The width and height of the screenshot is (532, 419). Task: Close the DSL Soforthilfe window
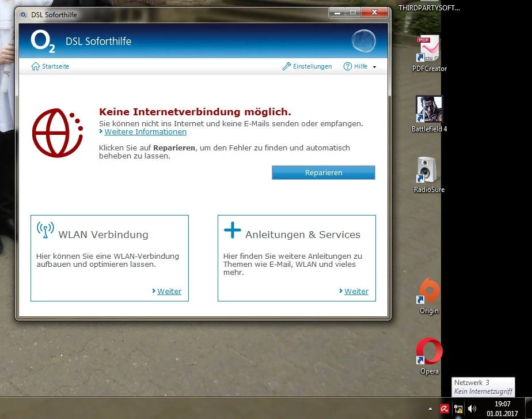click(375, 12)
